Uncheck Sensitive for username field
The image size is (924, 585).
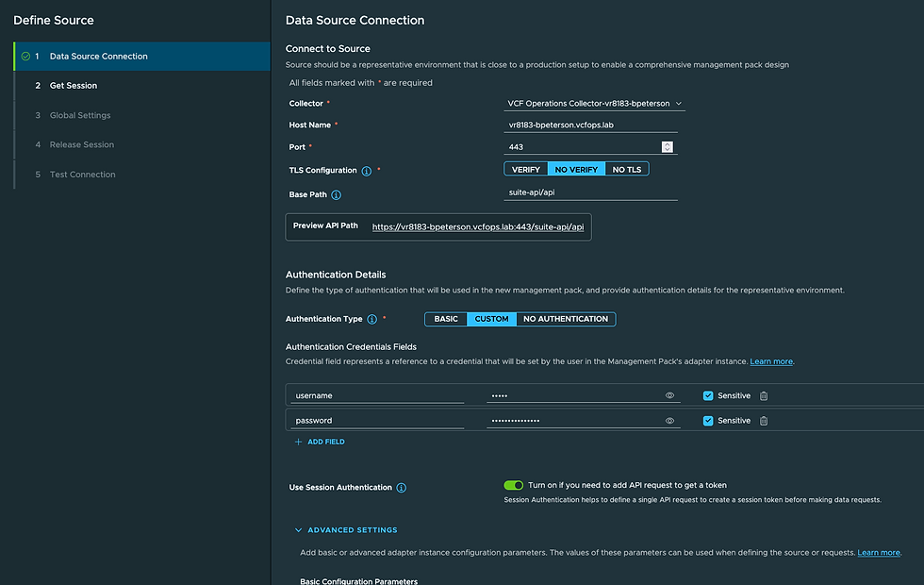tap(708, 396)
